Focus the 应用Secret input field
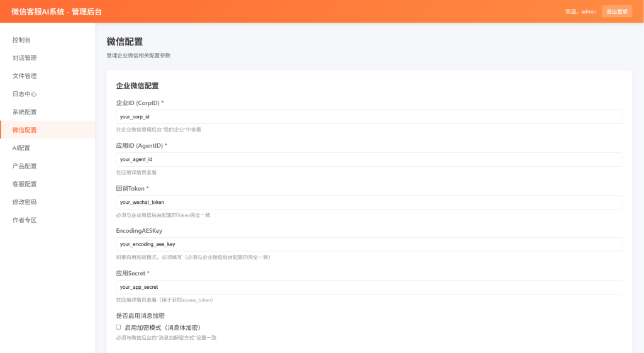 [x=369, y=287]
